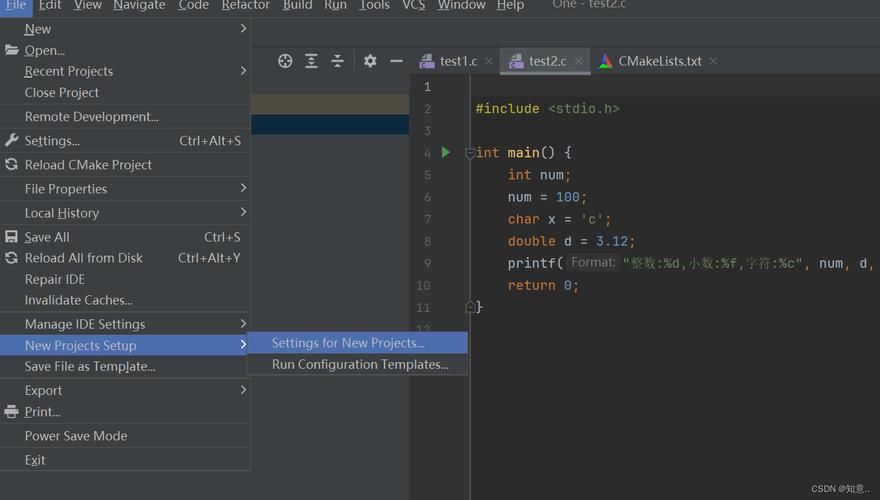Expand the Export submenu arrow
Screen dimensions: 880x500
click(243, 389)
